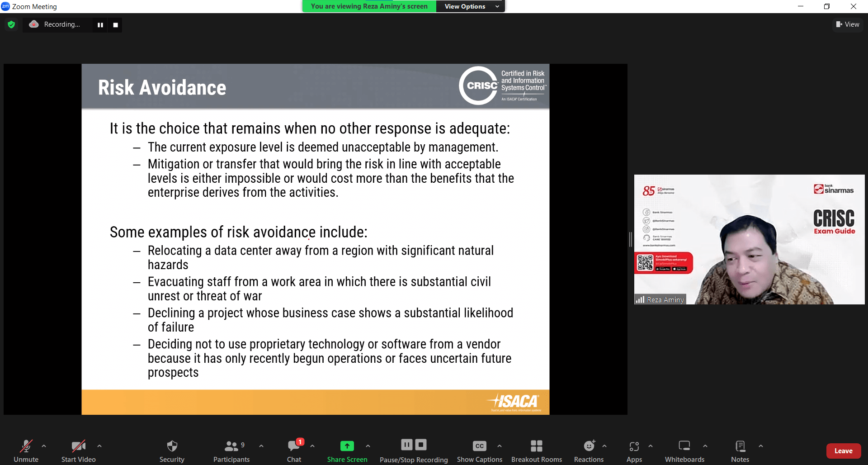Open the Security shield menu
Image resolution: width=868 pixels, height=465 pixels.
click(x=172, y=451)
